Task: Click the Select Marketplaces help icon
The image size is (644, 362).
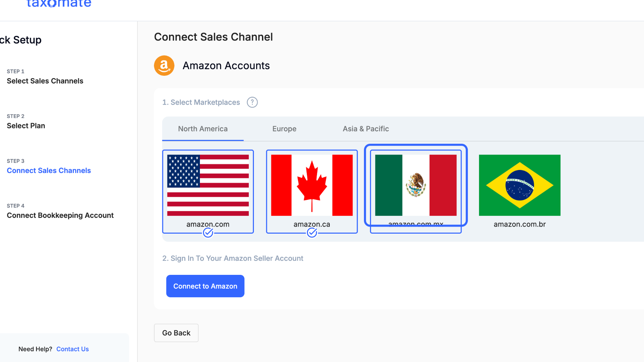Action: [x=252, y=102]
